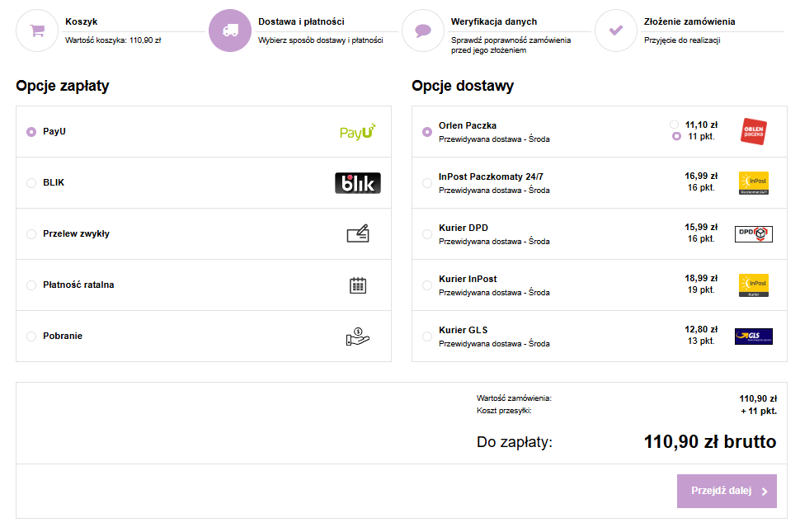Click the BLIK logo
The width and height of the screenshot is (800, 532).
point(357,183)
